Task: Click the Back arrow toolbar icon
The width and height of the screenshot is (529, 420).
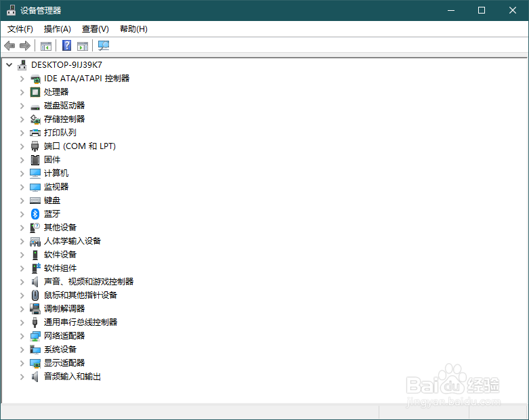Action: click(x=9, y=45)
